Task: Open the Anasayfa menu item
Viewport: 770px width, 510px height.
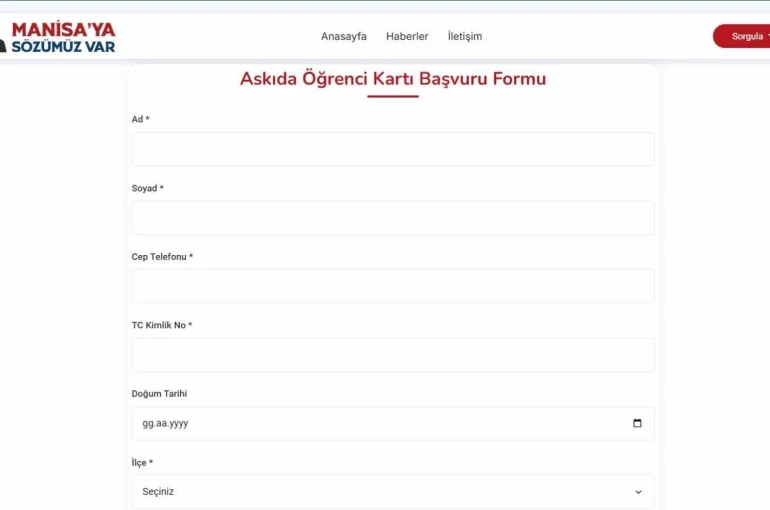Action: click(344, 36)
